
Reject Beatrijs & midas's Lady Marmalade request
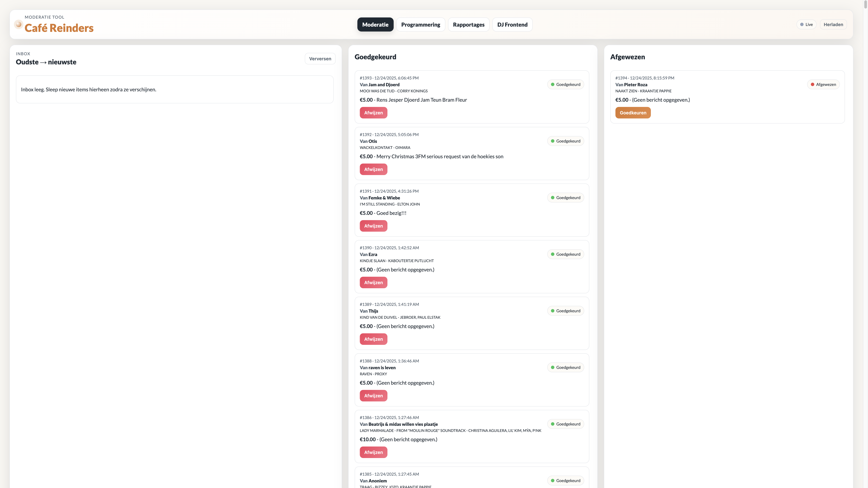(373, 452)
